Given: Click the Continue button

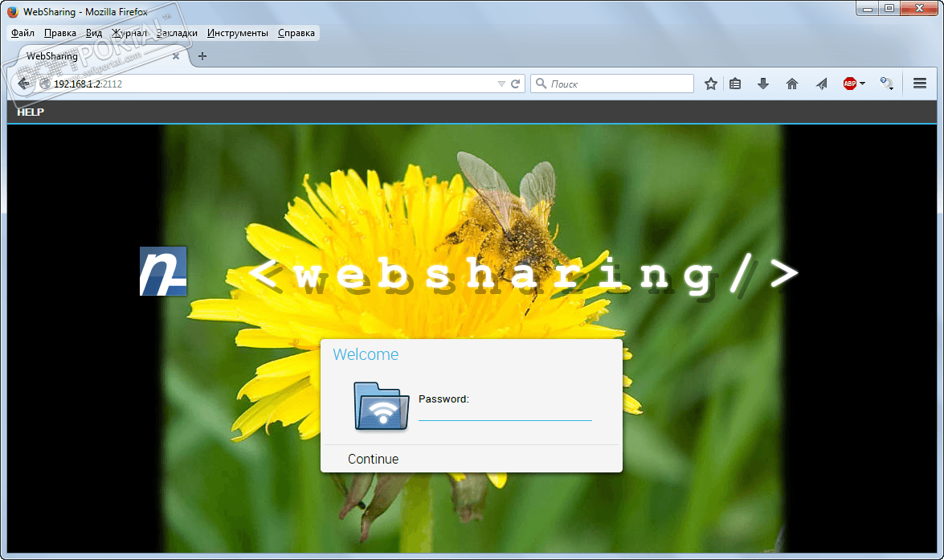Looking at the screenshot, I should tap(374, 459).
